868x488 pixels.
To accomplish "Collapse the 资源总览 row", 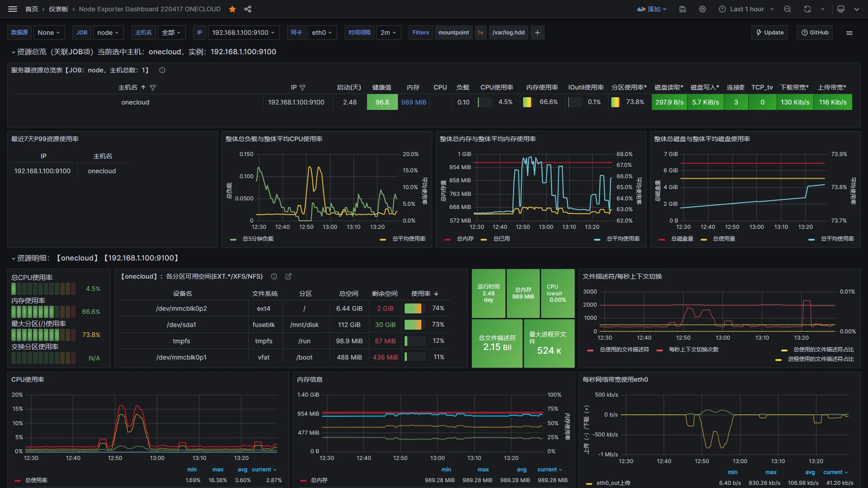I will [14, 52].
